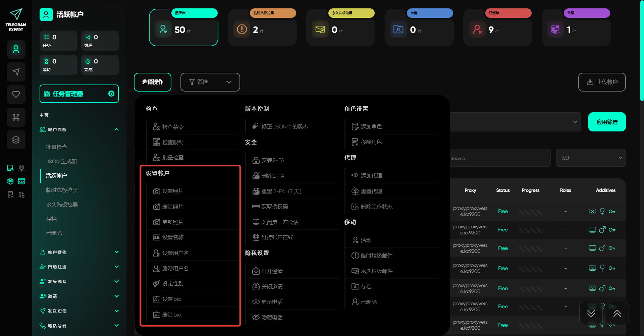Open the 筛选 filter dropdown
644x336 pixels.
point(210,82)
